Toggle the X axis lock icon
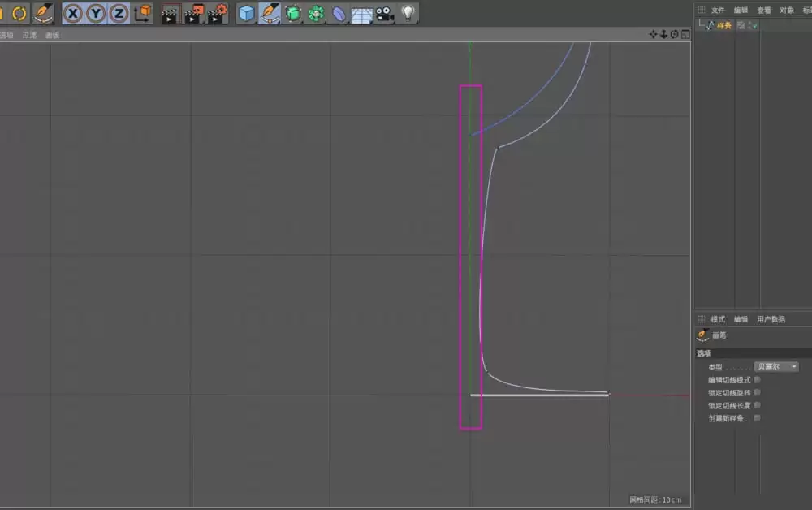Image resolution: width=812 pixels, height=510 pixels. 72,13
